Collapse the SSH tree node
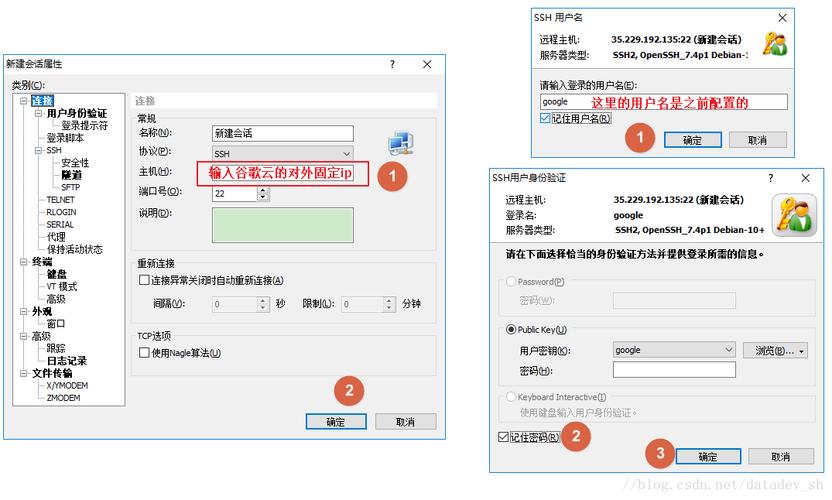The height and width of the screenshot is (500, 832). click(x=38, y=150)
